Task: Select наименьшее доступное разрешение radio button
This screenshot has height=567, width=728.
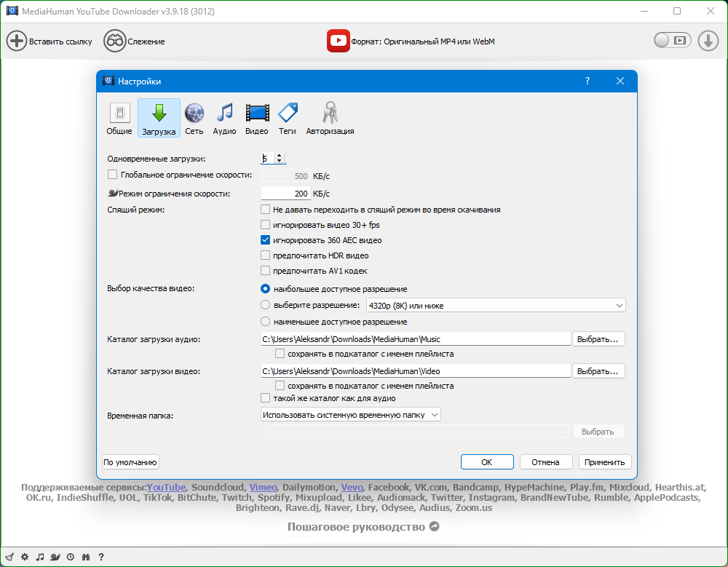Action: (266, 322)
